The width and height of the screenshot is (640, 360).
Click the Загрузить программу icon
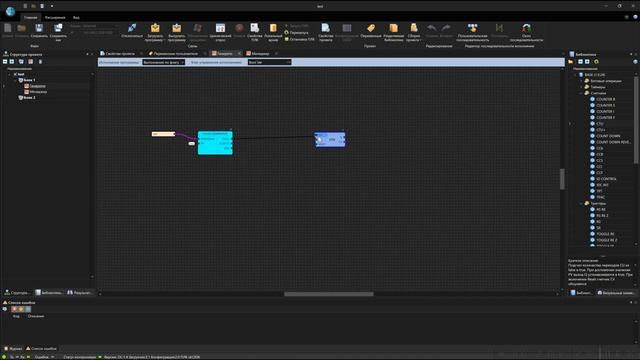(155, 28)
